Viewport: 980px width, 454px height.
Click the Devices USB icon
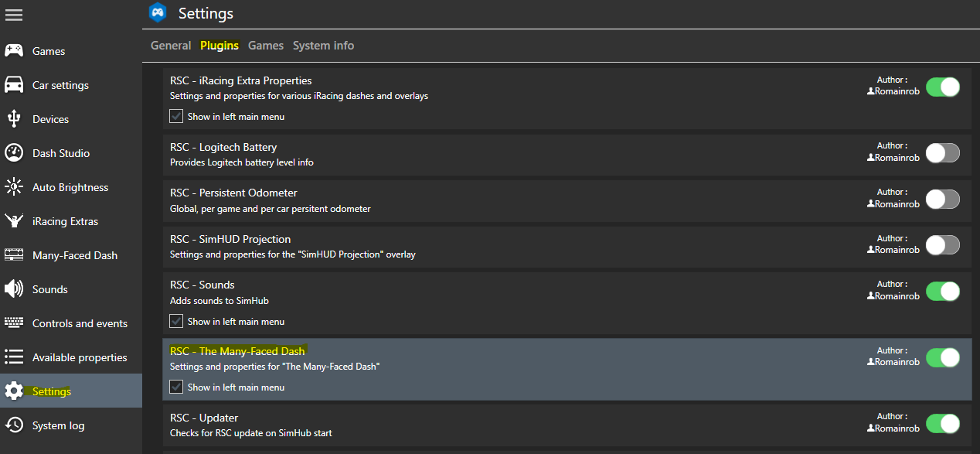coord(14,119)
